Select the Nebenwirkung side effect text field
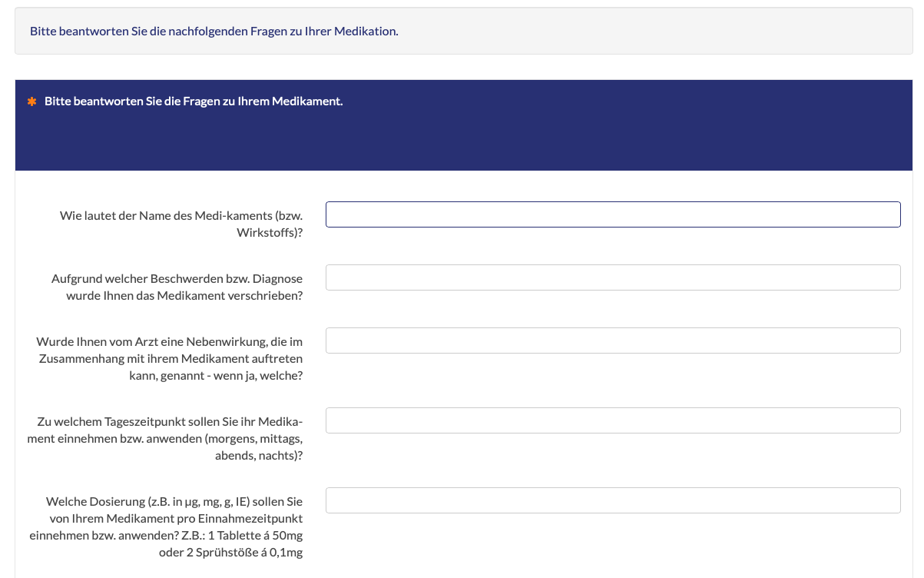The width and height of the screenshot is (924, 578). click(x=612, y=340)
